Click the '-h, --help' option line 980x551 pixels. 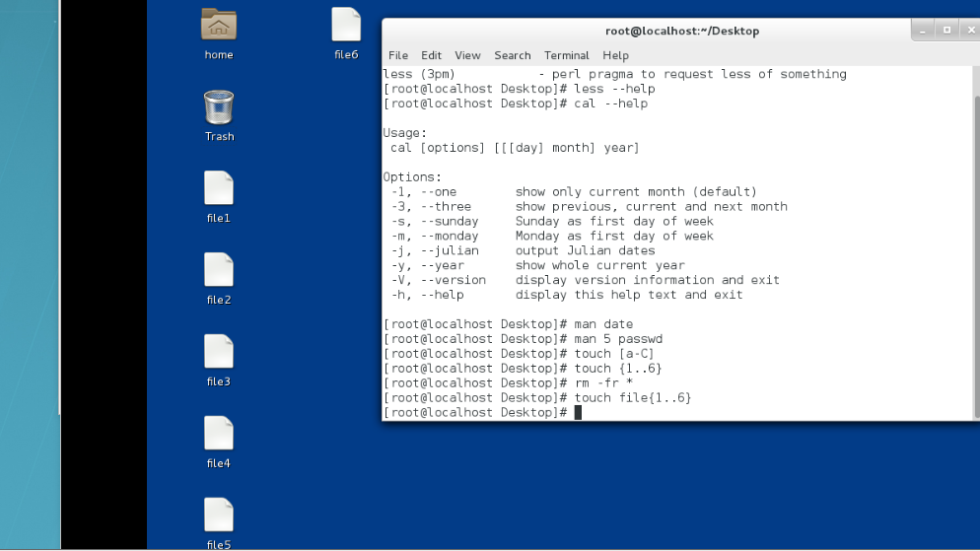(567, 295)
